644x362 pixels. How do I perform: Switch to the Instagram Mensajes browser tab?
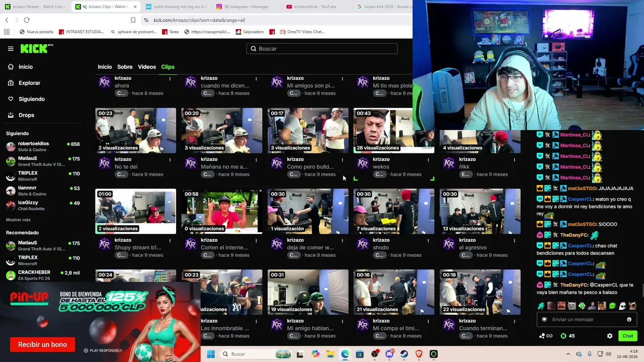click(246, 7)
